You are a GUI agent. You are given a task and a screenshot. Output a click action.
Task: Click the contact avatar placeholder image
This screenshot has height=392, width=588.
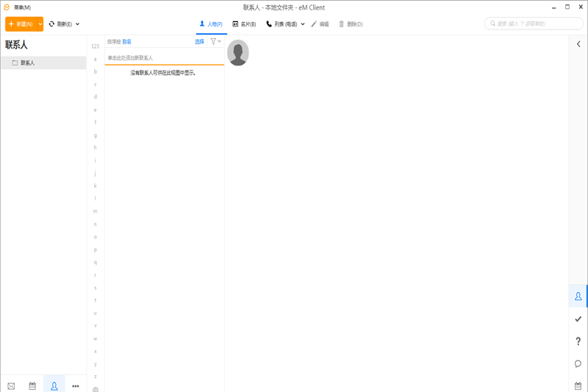tap(238, 53)
